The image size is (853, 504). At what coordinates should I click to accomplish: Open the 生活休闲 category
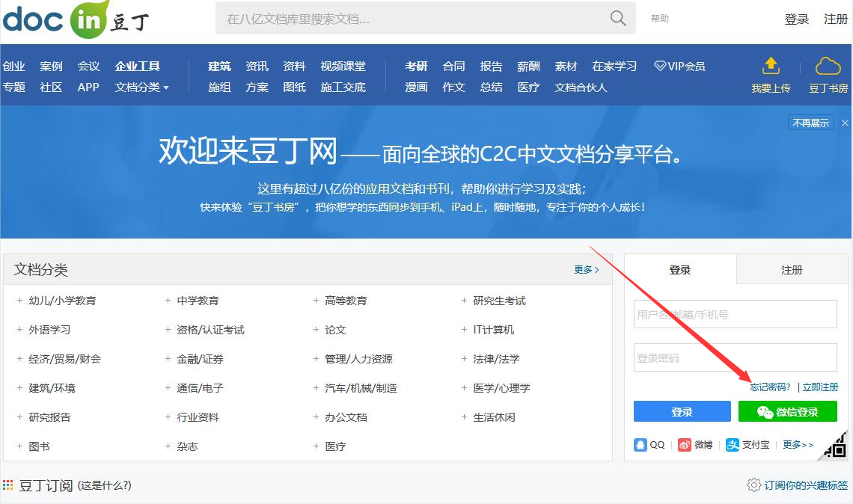point(494,417)
